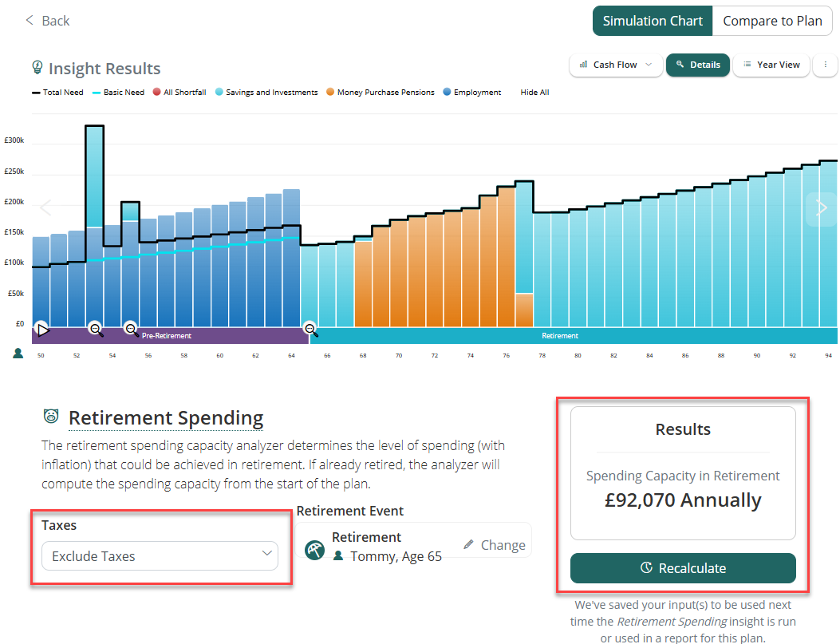Open the three-dot more options menu
The height and width of the screenshot is (644, 840).
tap(825, 65)
